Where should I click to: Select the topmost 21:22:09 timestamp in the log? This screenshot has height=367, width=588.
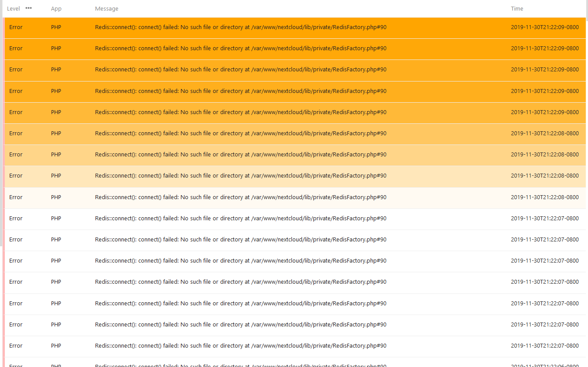coord(544,27)
